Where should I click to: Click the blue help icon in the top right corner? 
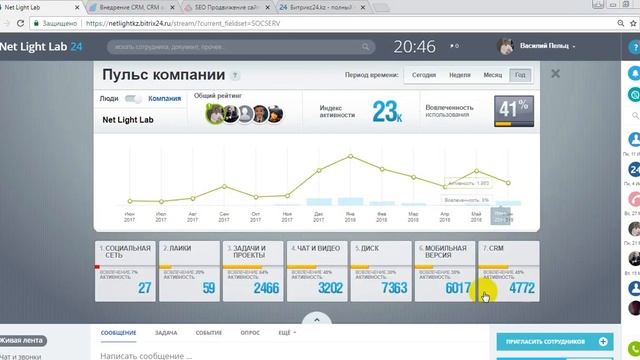(635, 47)
